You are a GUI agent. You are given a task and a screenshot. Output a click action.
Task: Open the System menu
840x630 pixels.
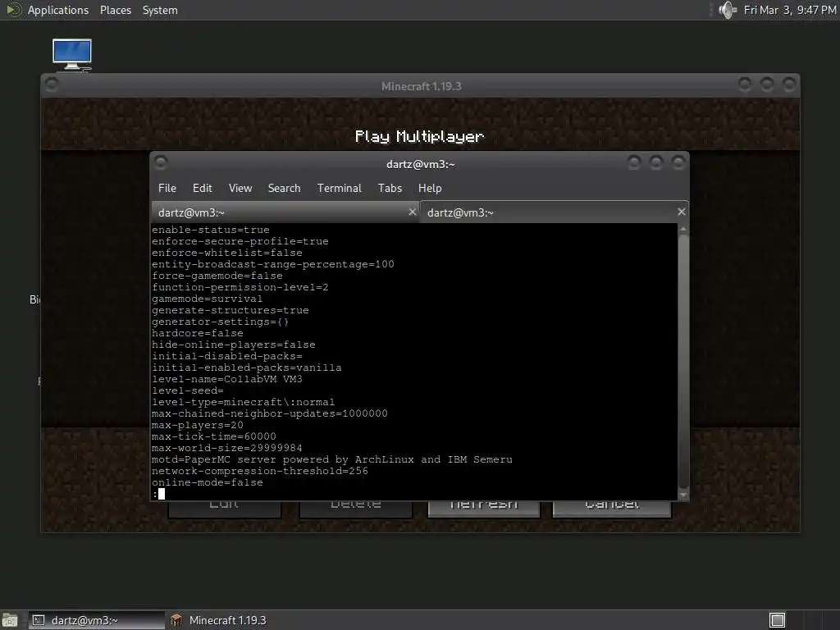160,10
